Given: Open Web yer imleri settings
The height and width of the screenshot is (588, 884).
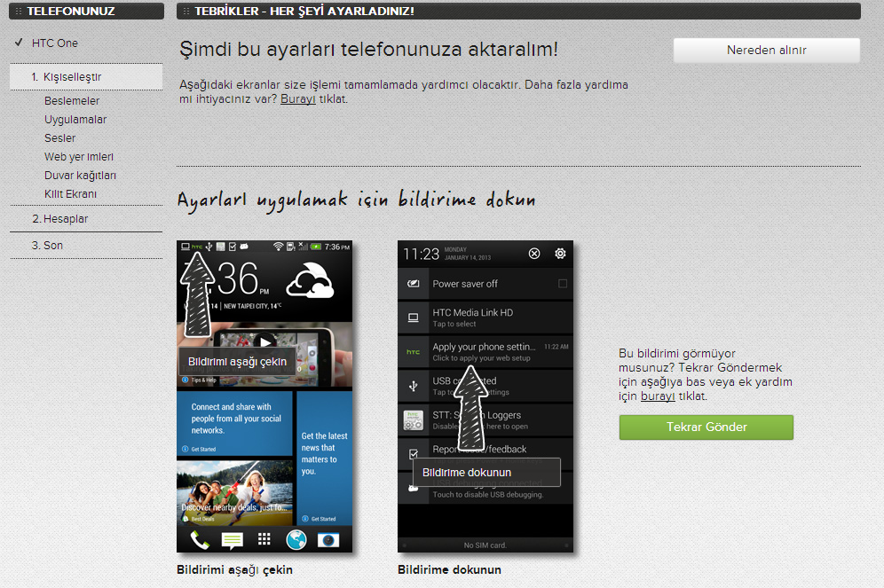Looking at the screenshot, I should pos(79,157).
